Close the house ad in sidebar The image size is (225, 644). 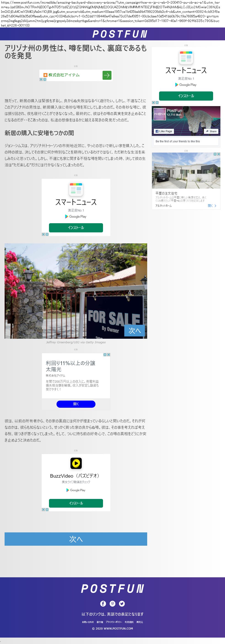click(x=219, y=154)
